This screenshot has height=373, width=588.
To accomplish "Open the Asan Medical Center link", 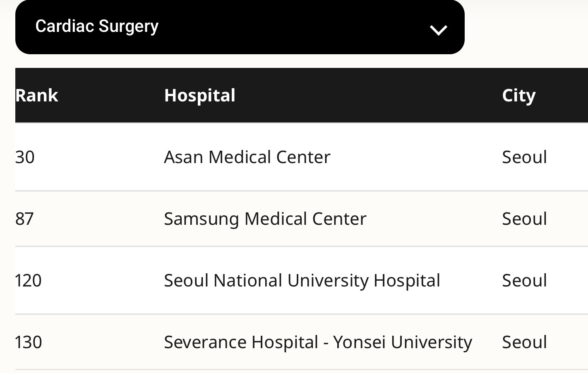I will click(x=247, y=157).
